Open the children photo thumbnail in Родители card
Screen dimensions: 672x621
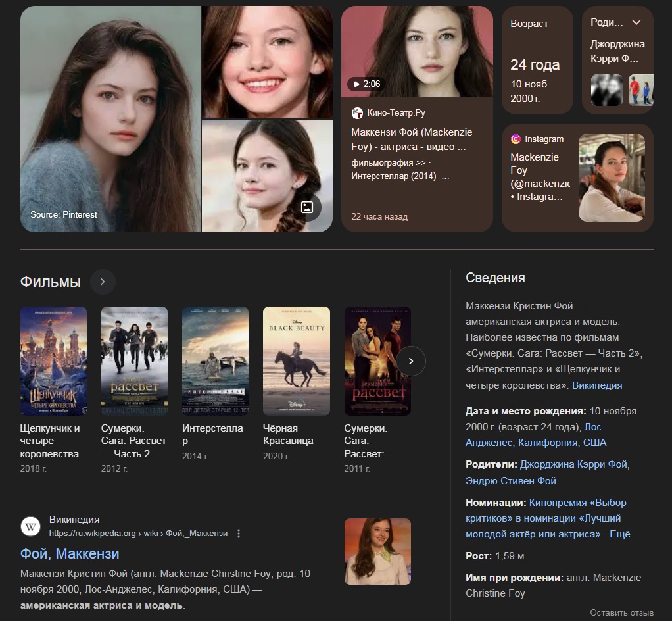[x=640, y=90]
